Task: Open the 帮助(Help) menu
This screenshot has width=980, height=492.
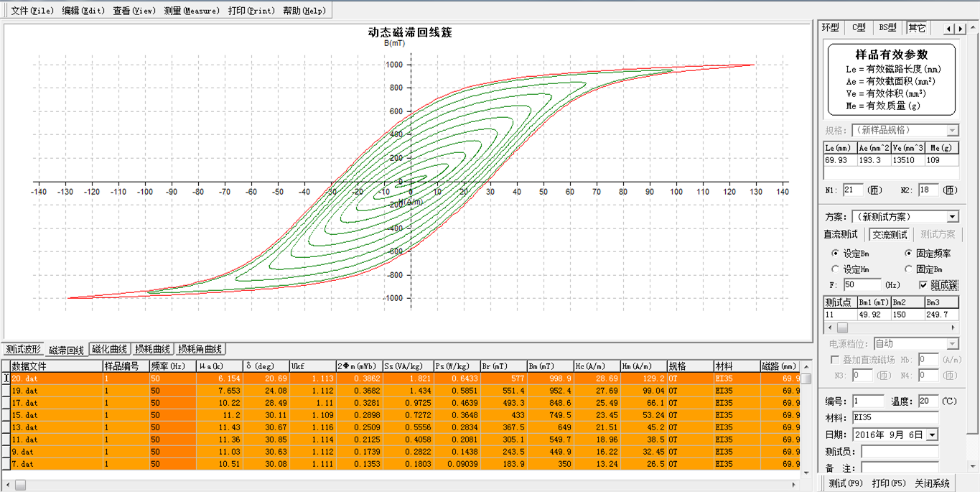Action: click(304, 11)
